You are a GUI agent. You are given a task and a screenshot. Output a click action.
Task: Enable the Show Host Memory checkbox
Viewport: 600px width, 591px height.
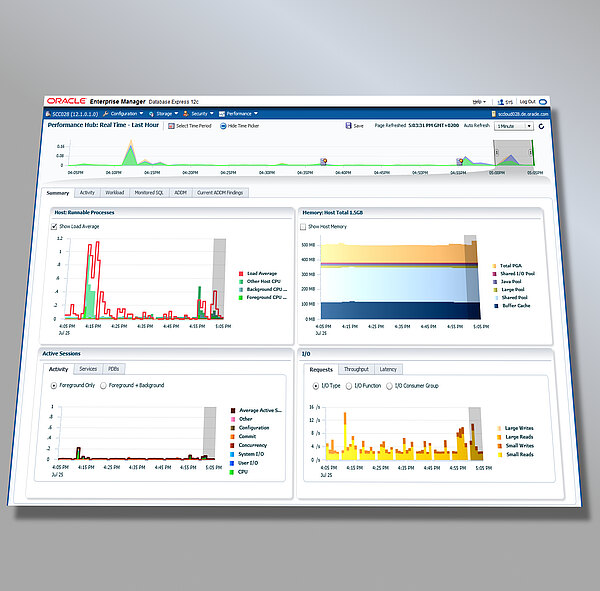click(304, 227)
